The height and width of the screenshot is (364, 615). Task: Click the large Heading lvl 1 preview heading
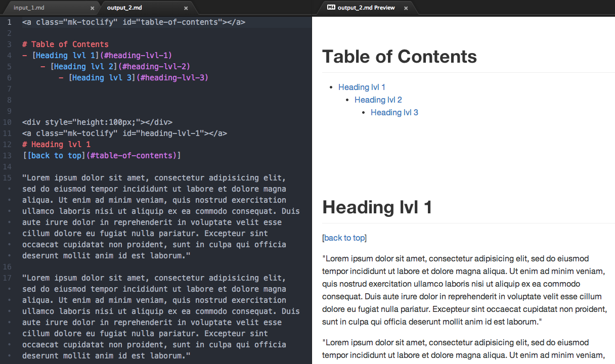point(377,207)
